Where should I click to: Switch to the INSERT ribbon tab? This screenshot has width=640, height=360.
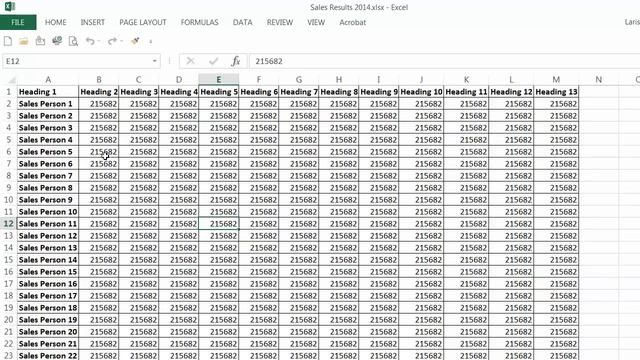coord(93,22)
